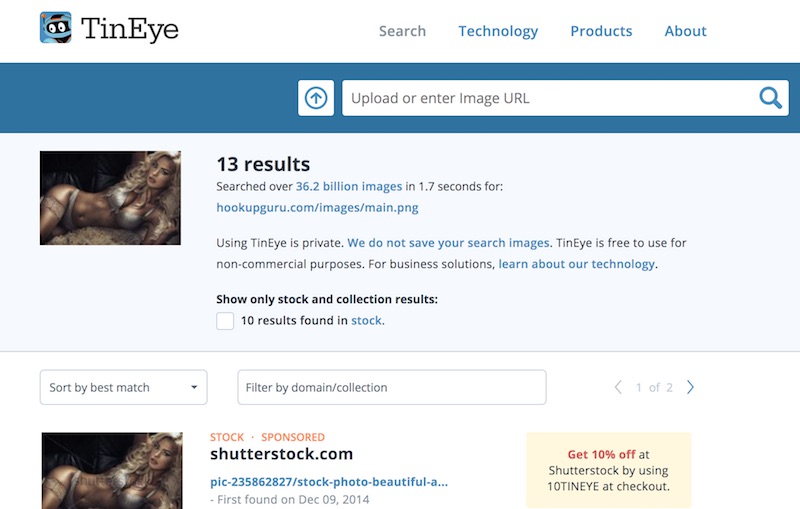Open the Search menu item
The image size is (800, 509).
[x=402, y=31]
